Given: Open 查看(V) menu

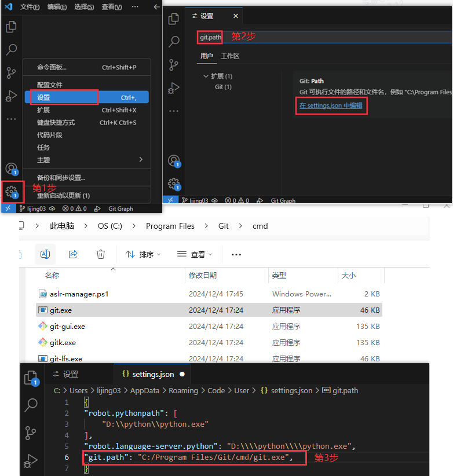Looking at the screenshot, I should [111, 7].
